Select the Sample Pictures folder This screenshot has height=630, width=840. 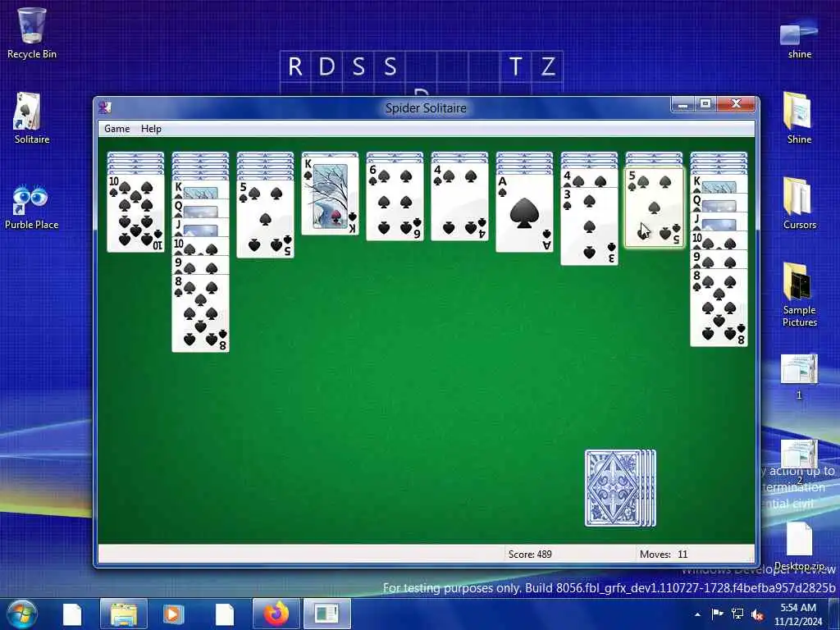pyautogui.click(x=799, y=294)
